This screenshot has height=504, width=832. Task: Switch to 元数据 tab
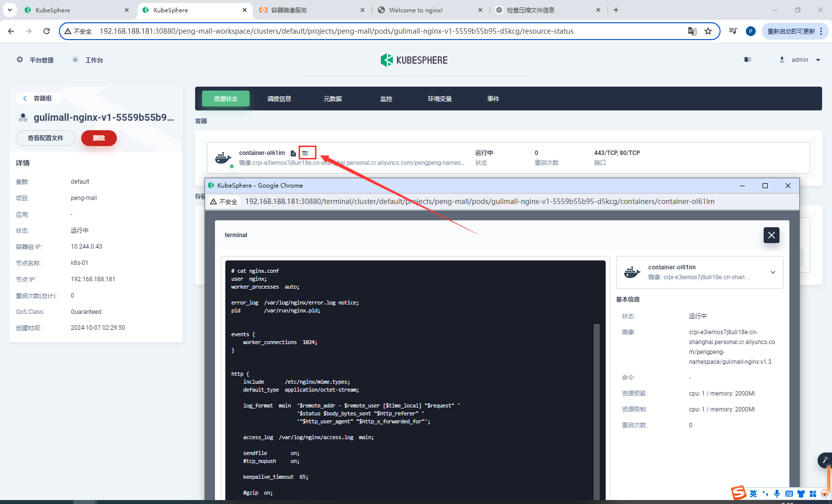(x=333, y=99)
